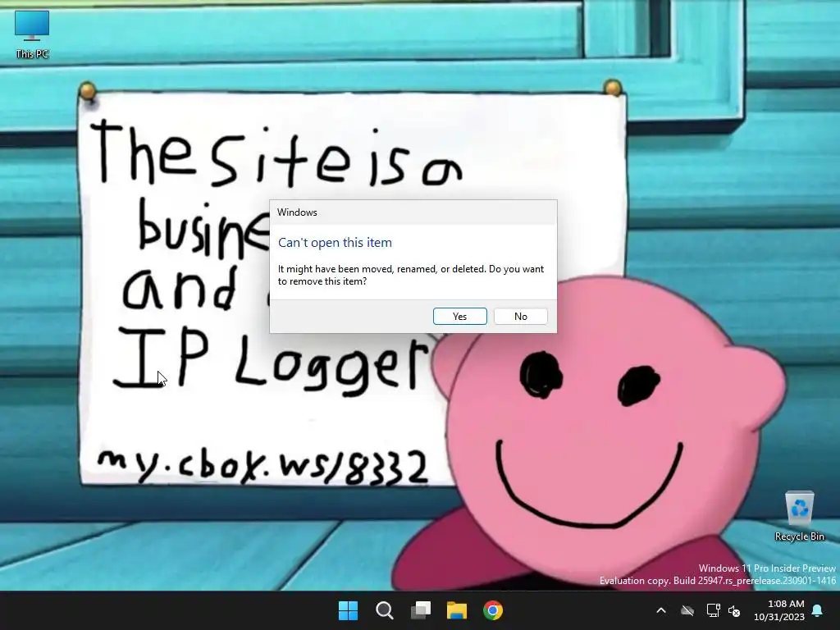This screenshot has width=840, height=630.
Task: Click the cloud sync tray icon
Action: coord(687,610)
